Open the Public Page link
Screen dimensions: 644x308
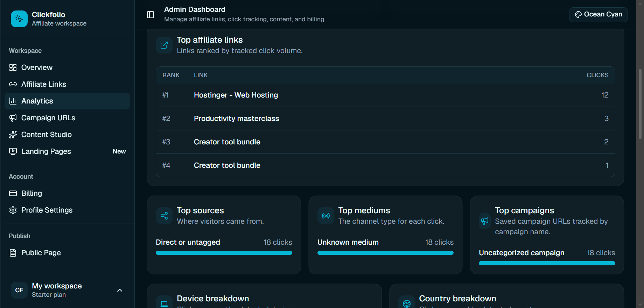click(67, 253)
